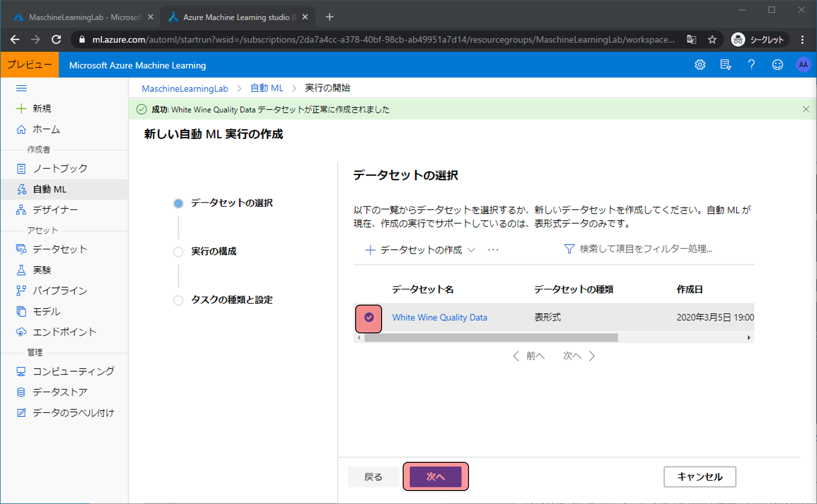Open デザイナー in the sidebar
817x504 pixels.
(x=55, y=210)
